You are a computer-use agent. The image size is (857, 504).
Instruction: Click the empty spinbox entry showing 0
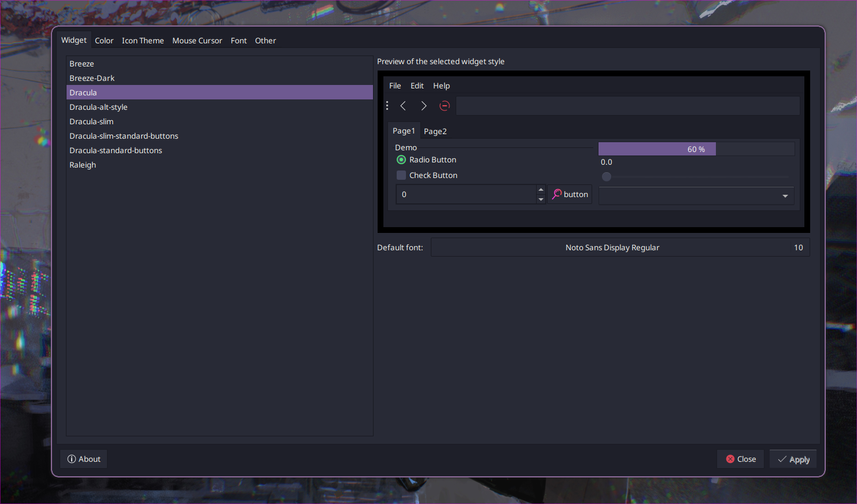coord(463,194)
